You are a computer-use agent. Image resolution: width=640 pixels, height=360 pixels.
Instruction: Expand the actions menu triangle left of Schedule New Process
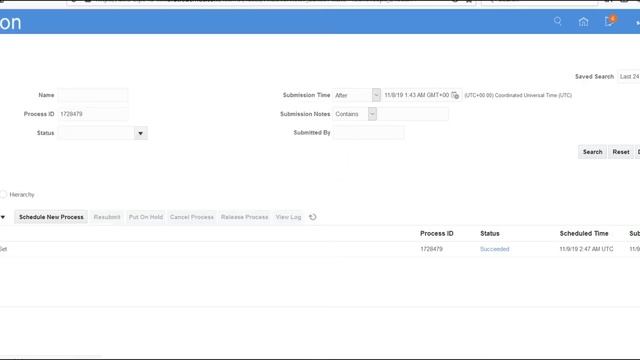[3, 217]
